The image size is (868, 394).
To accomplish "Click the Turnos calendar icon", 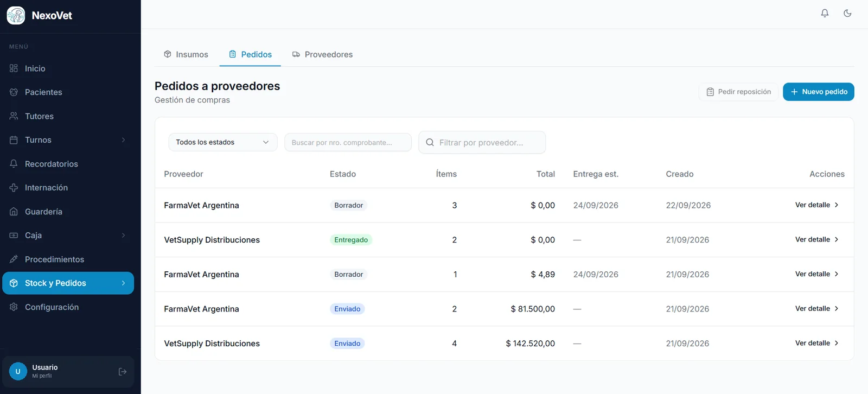I will click(x=14, y=140).
